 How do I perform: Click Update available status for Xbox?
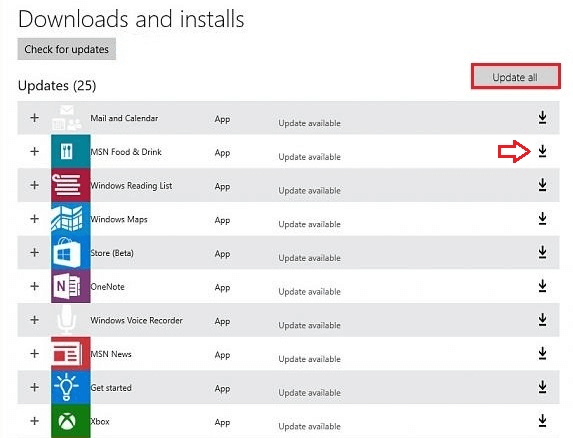click(x=309, y=426)
